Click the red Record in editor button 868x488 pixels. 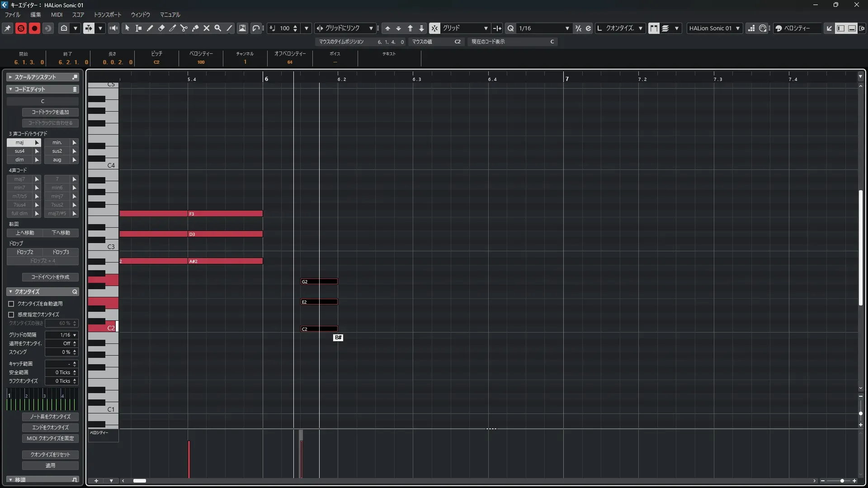34,28
